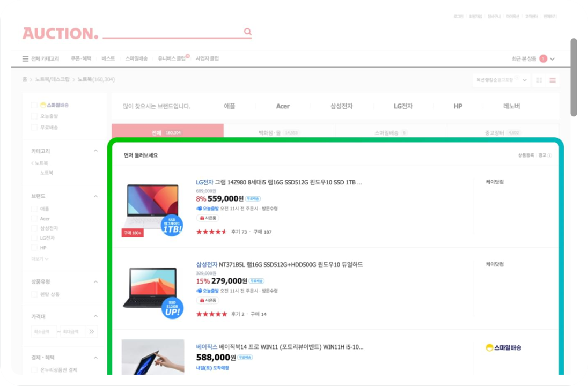The height and width of the screenshot is (386, 588).
Task: Click 노트북/데스크탑 in the breadcrumb
Action: pyautogui.click(x=53, y=79)
